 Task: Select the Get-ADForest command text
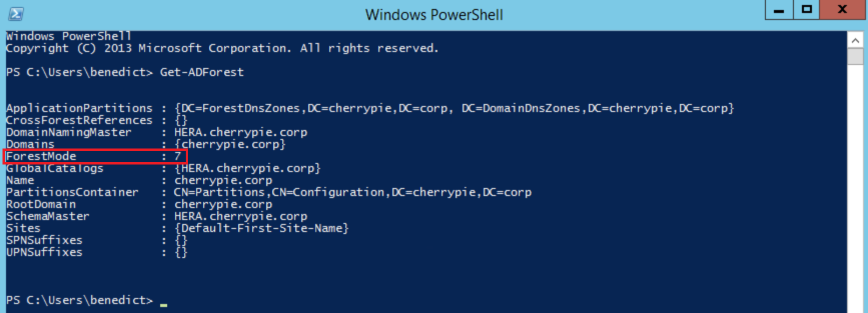pos(202,72)
